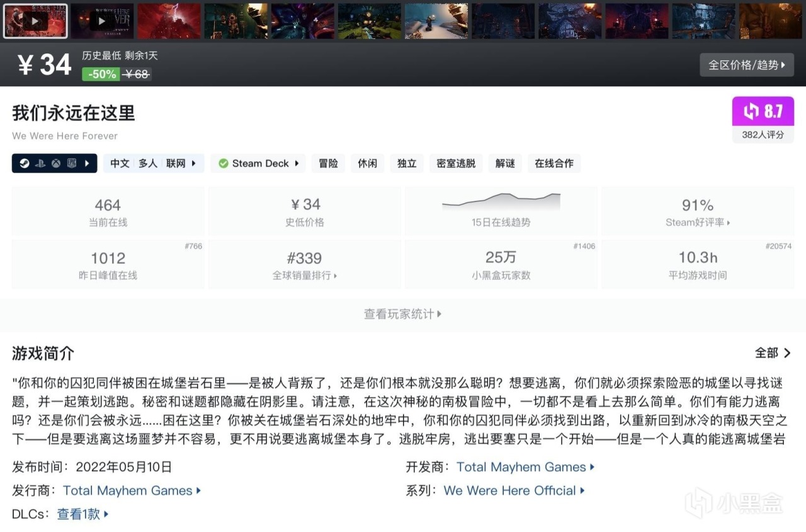Expand the 中文 多人 联网 details chip
The width and height of the screenshot is (806, 532).
click(x=154, y=163)
